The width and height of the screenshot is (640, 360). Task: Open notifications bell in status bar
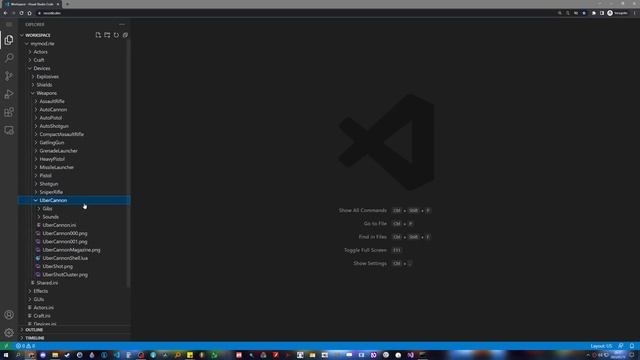click(x=632, y=346)
